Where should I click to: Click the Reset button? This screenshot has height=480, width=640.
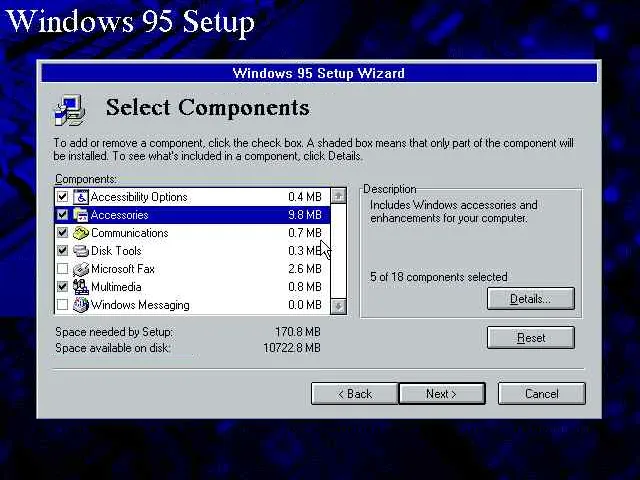531,338
